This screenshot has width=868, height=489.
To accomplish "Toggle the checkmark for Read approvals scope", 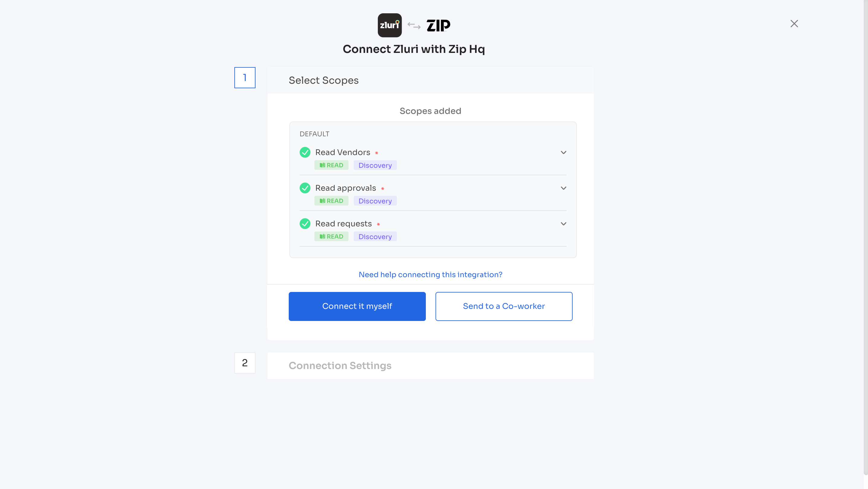I will (305, 188).
